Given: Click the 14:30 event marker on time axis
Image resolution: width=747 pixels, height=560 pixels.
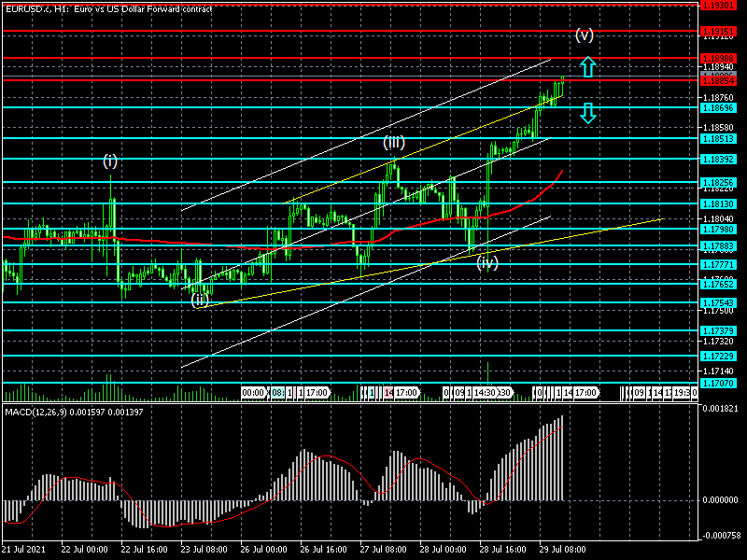Looking at the screenshot, I should pyautogui.click(x=484, y=393).
